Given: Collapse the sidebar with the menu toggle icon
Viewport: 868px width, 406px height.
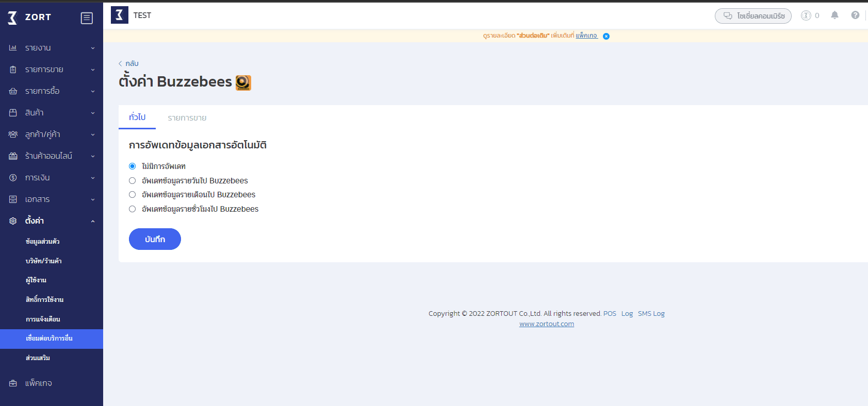Looking at the screenshot, I should tap(87, 18).
